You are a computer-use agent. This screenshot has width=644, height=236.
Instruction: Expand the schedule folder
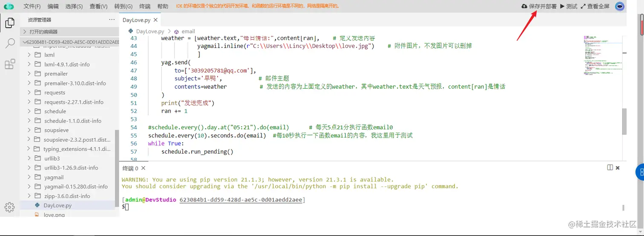[x=28, y=111]
